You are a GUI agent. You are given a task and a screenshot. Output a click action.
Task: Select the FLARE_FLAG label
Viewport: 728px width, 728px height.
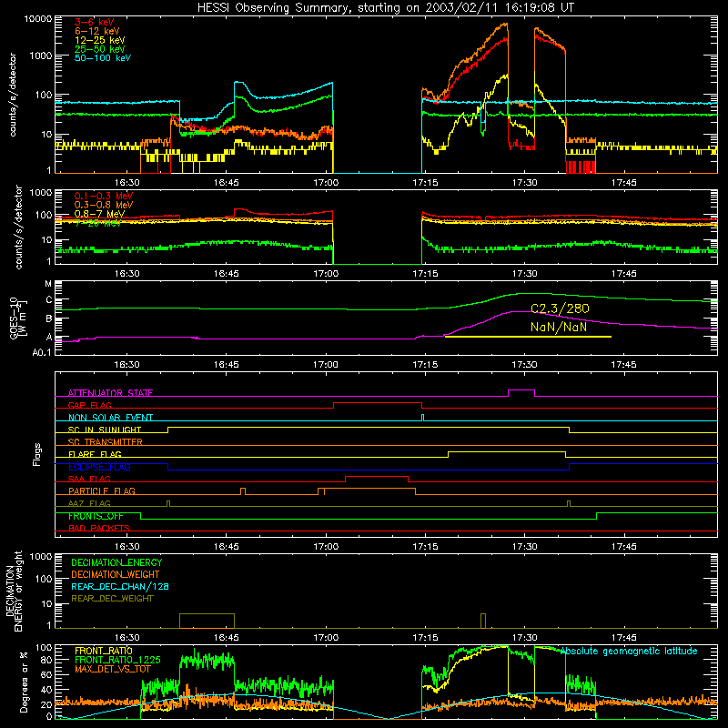(95, 454)
